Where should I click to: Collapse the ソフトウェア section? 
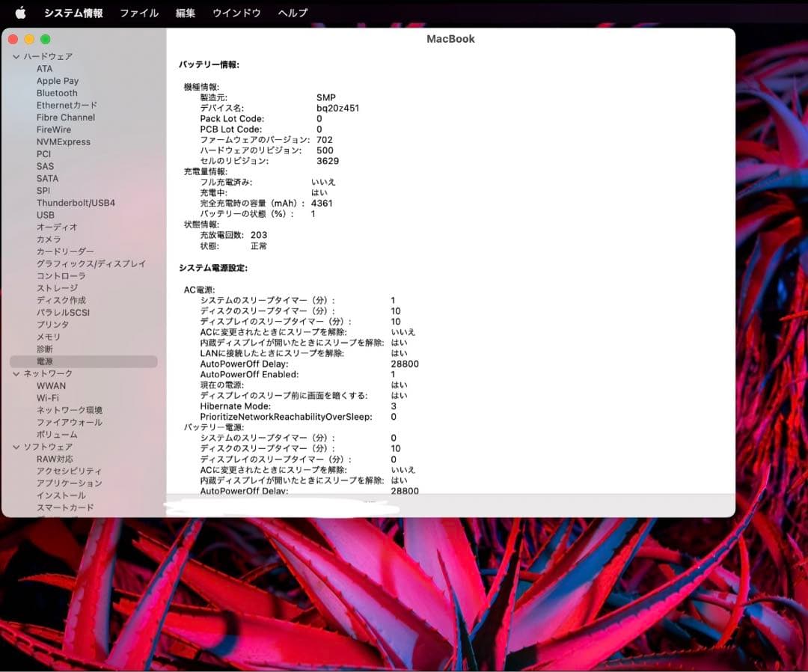(16, 447)
